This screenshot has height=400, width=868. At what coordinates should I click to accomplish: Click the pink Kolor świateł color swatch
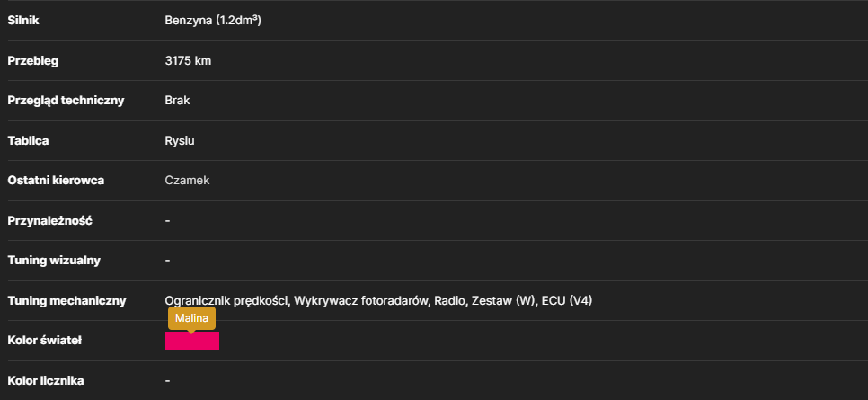coord(192,341)
